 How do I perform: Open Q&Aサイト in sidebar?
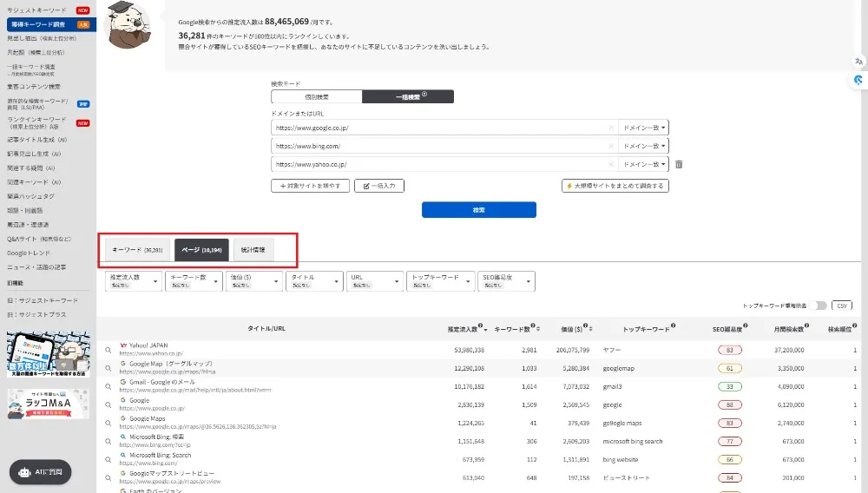[39, 239]
